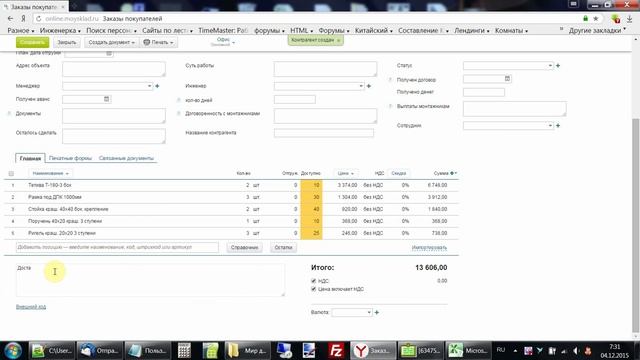Click the 'Импортировать' link
The image size is (640, 360).
pos(429,248)
